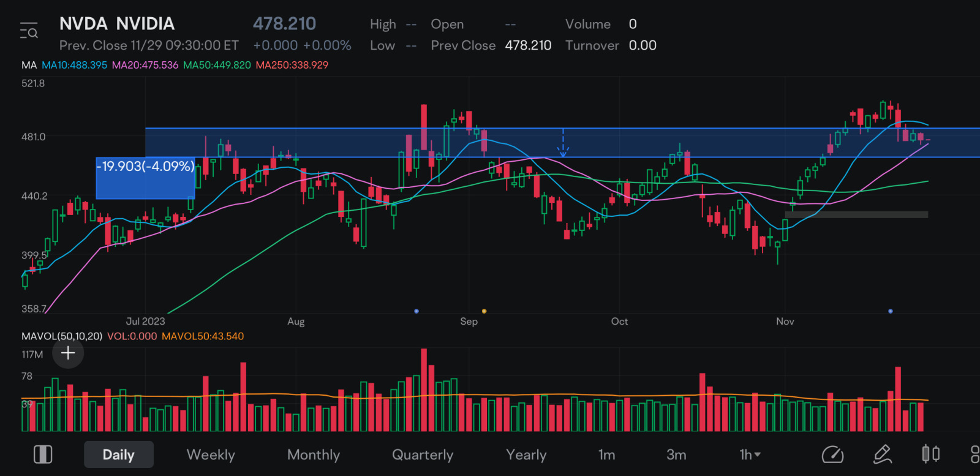This screenshot has height=476, width=980.
Task: Click the MAVOL(50,10,20) indicator label
Action: click(x=62, y=336)
